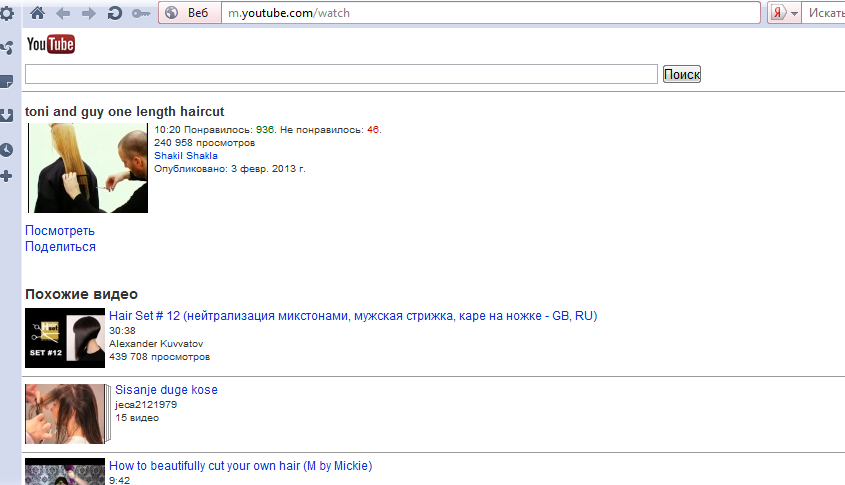Reload the page with the refresh icon

click(114, 13)
